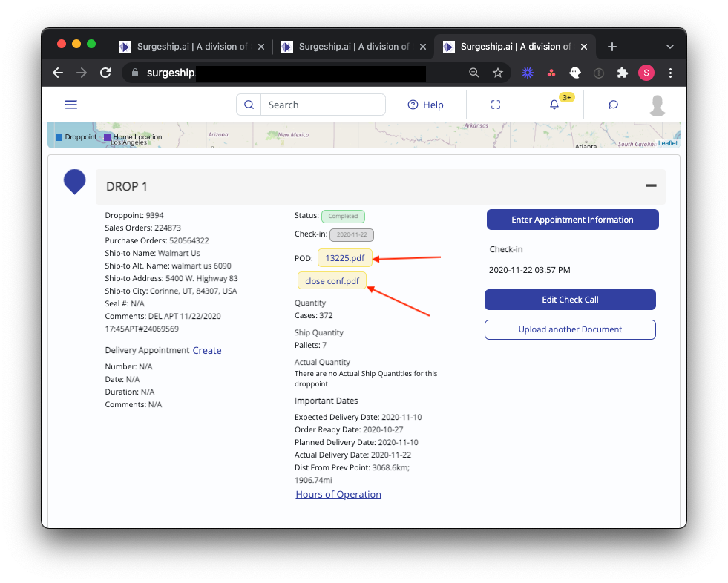Focus the Search input field
728x583 pixels.
tap(323, 105)
